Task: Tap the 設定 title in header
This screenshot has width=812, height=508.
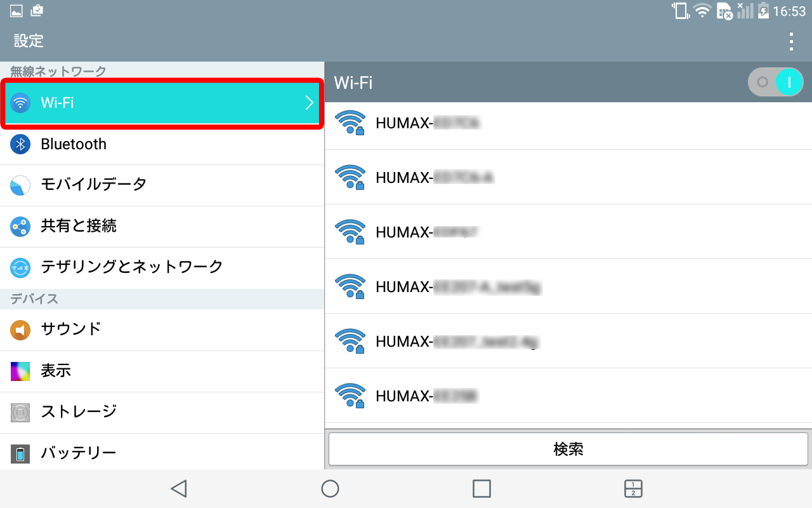Action: click(x=29, y=41)
